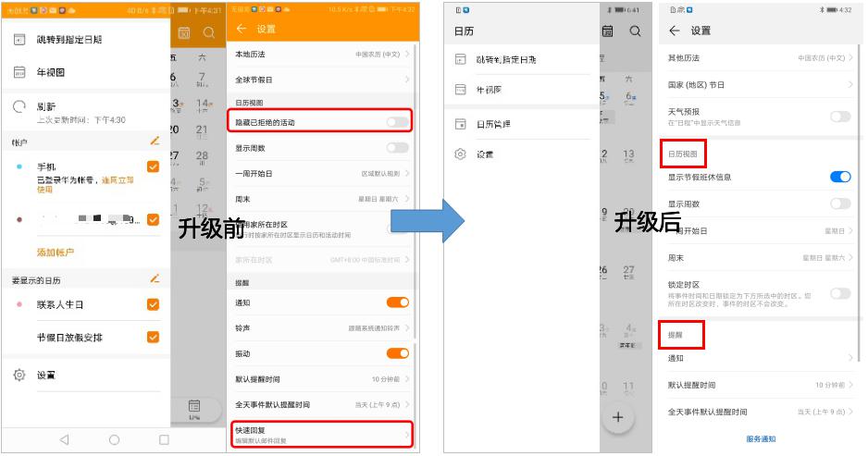
Task: Tap the 年视图 icon in the white drawer
Action: click(461, 89)
